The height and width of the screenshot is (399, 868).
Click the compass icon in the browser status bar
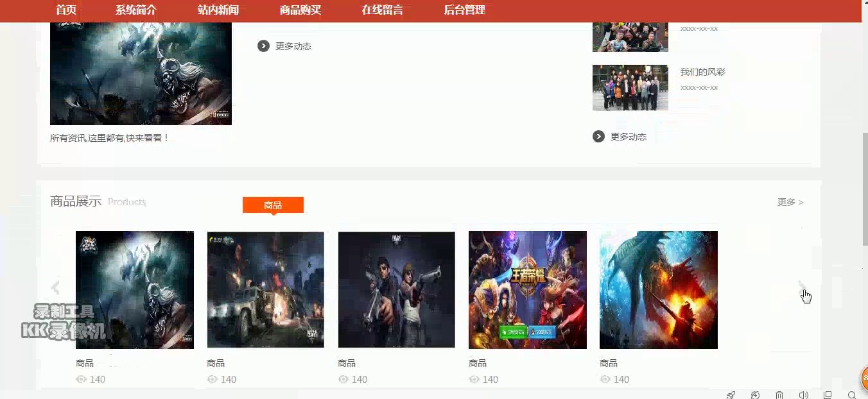pyautogui.click(x=755, y=395)
